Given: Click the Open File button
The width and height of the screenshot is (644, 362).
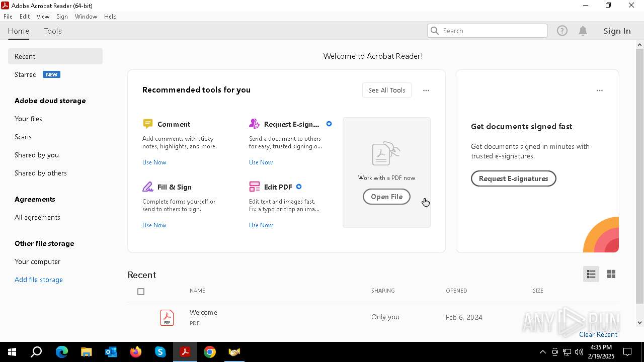Looking at the screenshot, I should (x=386, y=197).
